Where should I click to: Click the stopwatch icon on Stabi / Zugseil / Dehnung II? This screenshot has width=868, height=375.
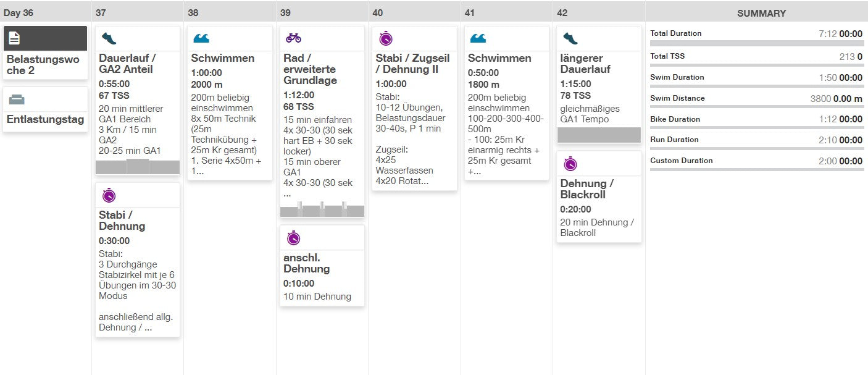385,38
